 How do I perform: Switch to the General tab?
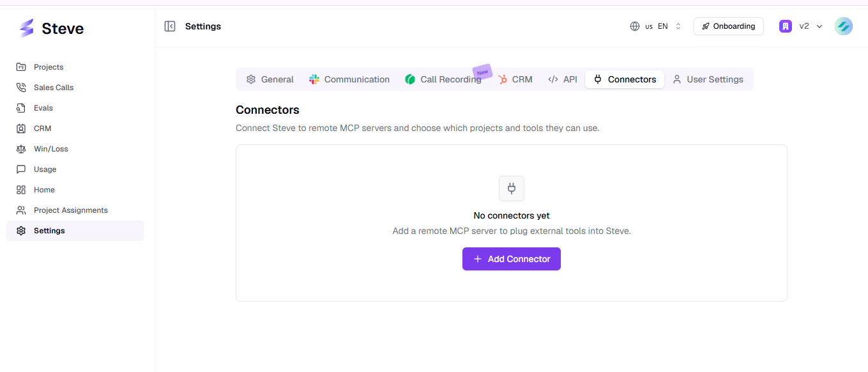270,79
